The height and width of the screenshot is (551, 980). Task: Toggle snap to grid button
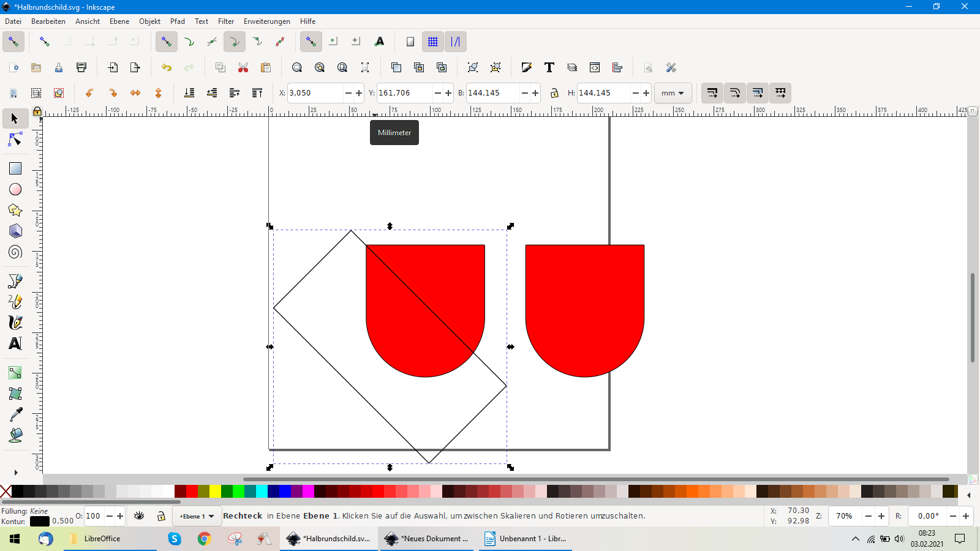pyautogui.click(x=433, y=42)
